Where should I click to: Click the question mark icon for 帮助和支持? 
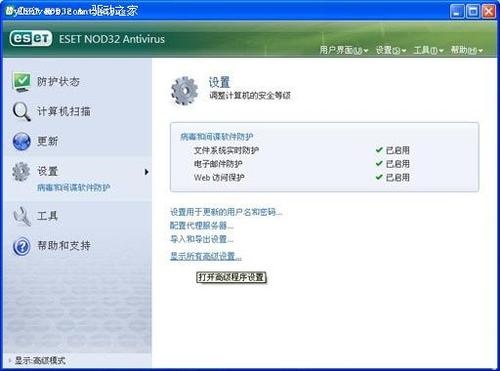[x=22, y=246]
